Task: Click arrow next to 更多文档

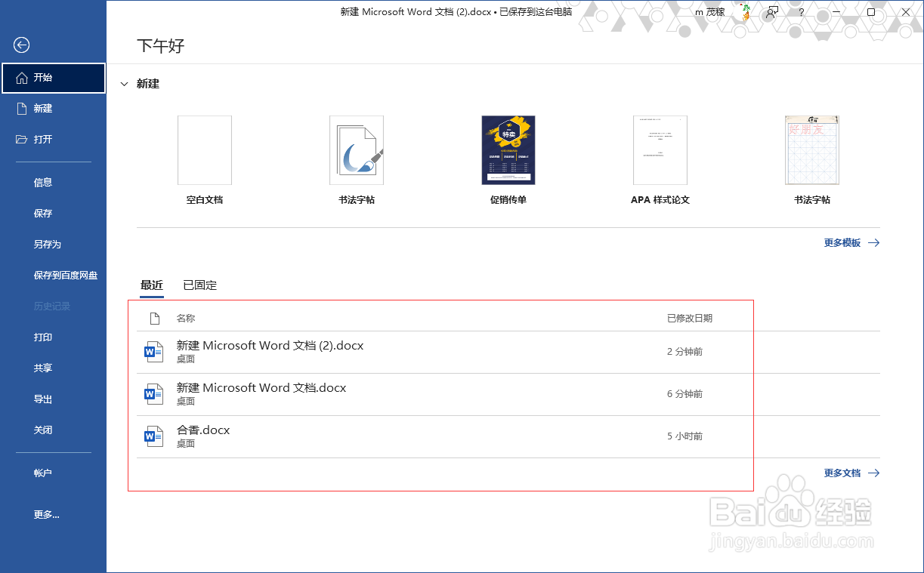Action: (x=873, y=473)
